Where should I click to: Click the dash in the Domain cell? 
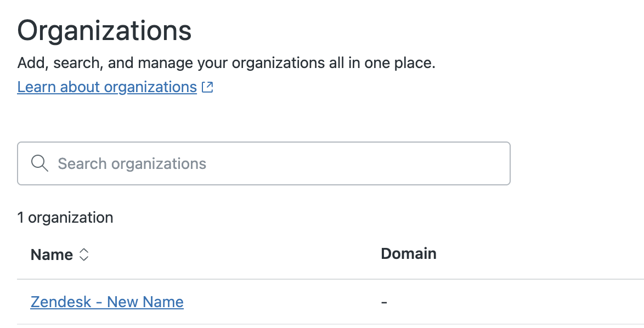384,302
